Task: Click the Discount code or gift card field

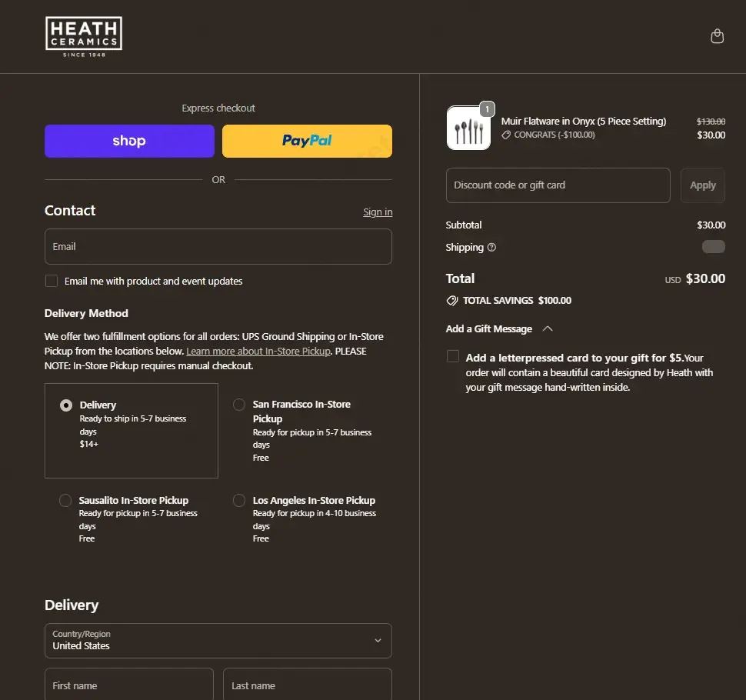Action: coord(558,185)
